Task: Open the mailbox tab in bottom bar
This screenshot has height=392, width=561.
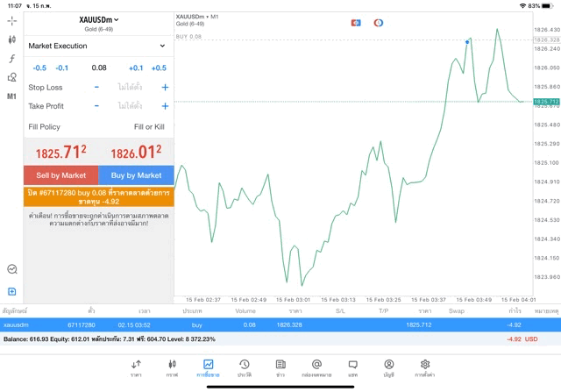Action: pyautogui.click(x=316, y=368)
